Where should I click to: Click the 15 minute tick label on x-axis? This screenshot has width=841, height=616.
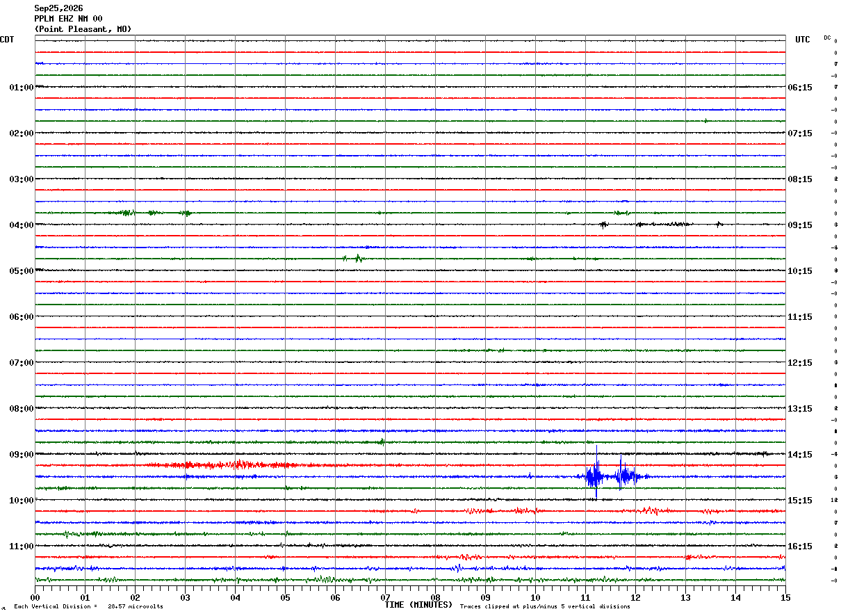(785, 597)
